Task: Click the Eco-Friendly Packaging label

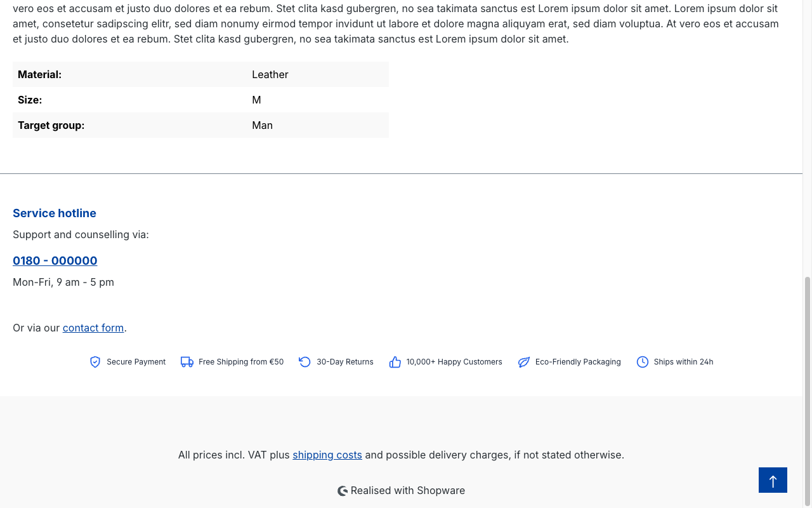Action: coord(578,362)
